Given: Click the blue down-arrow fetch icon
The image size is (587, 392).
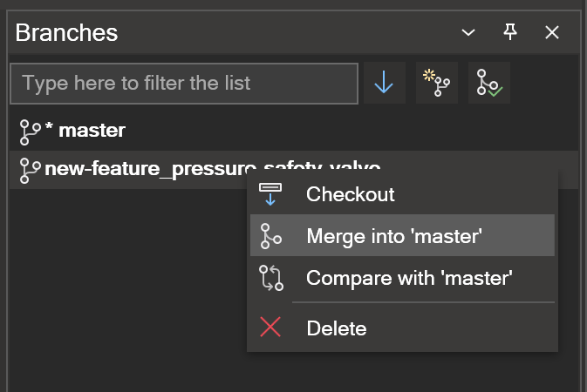Looking at the screenshot, I should [x=384, y=83].
